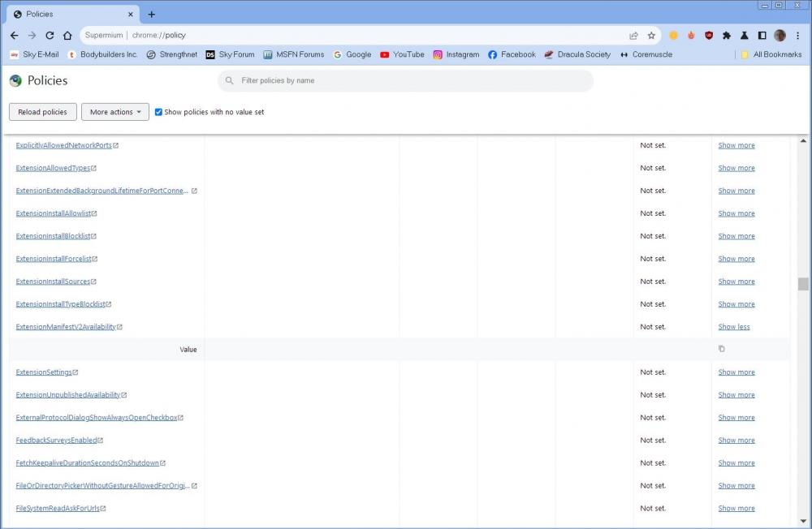Expand the ExtensionSettings row with Show more
The width and height of the screenshot is (812, 529).
pyautogui.click(x=736, y=372)
